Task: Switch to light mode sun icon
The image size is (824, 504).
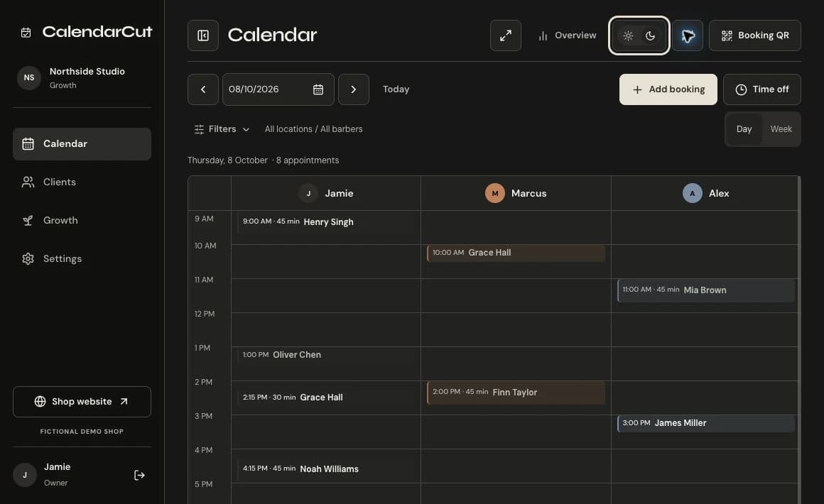Action: click(628, 35)
